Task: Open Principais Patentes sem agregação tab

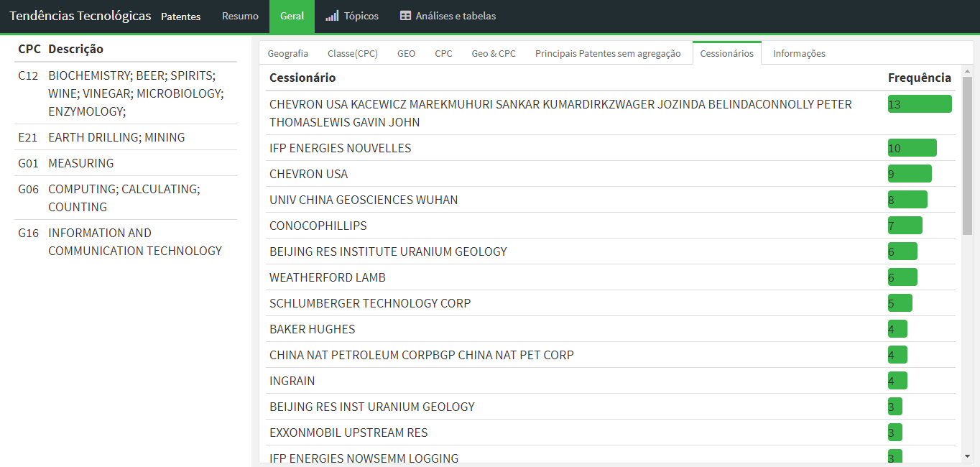Action: tap(607, 53)
